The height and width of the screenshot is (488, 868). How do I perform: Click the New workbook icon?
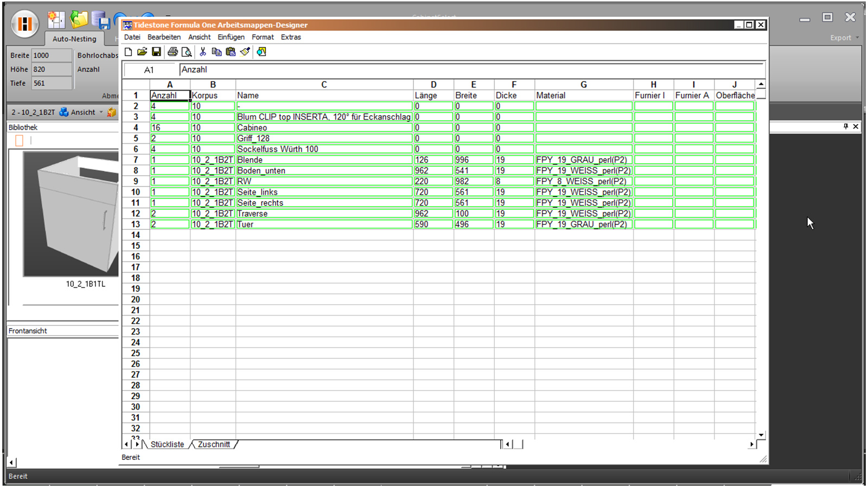tap(128, 52)
